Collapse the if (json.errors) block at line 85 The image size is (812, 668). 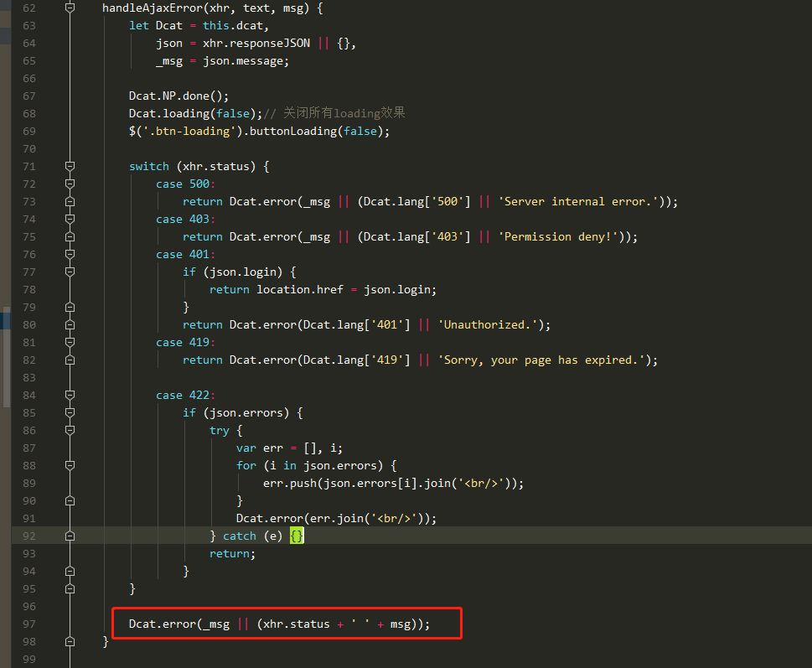pyautogui.click(x=70, y=412)
